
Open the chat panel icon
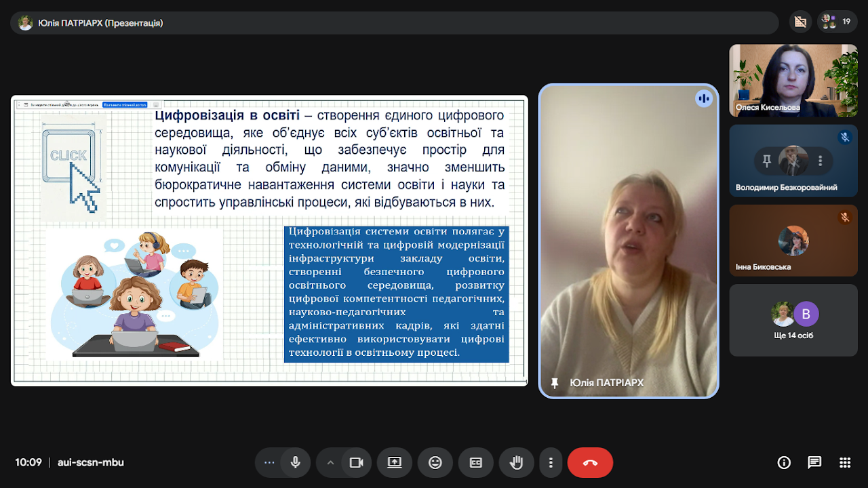click(x=814, y=462)
